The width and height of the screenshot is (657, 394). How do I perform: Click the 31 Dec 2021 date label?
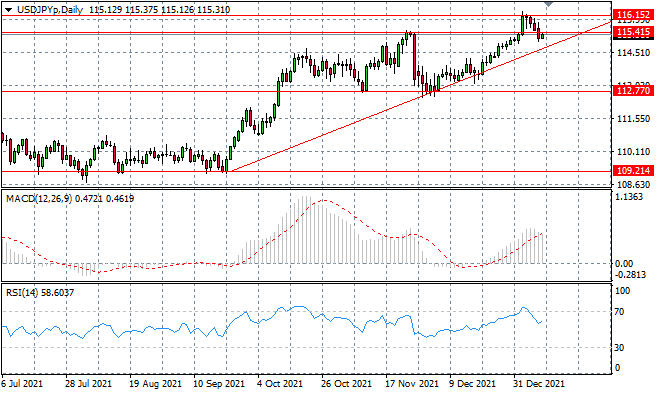coord(540,384)
